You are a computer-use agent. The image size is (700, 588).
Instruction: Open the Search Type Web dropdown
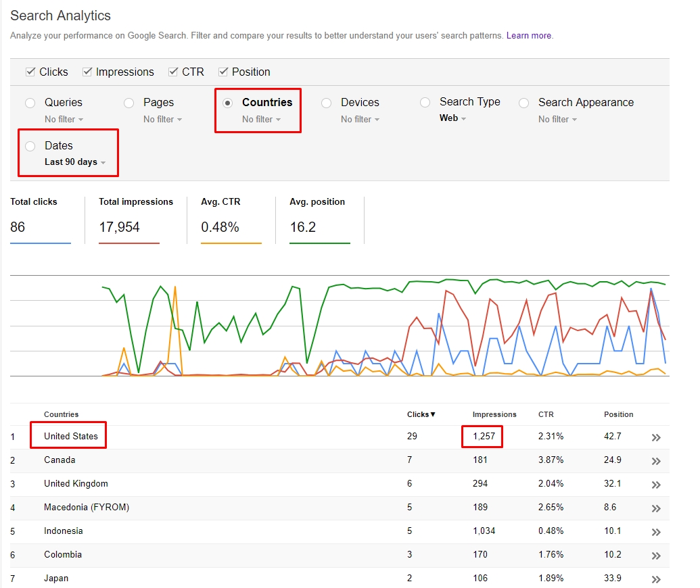[x=452, y=118]
